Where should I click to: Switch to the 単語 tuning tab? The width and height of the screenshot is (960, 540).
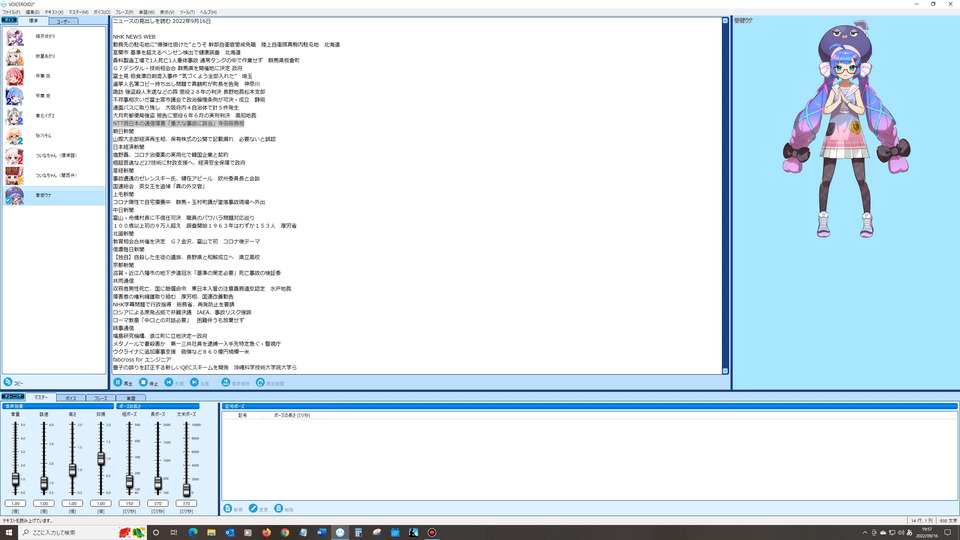tap(130, 398)
